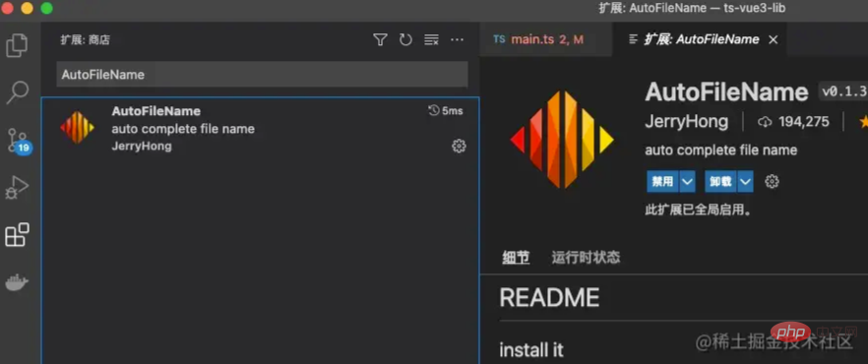This screenshot has width=868, height=364.
Task: Click the download count cloud icon
Action: 765,122
